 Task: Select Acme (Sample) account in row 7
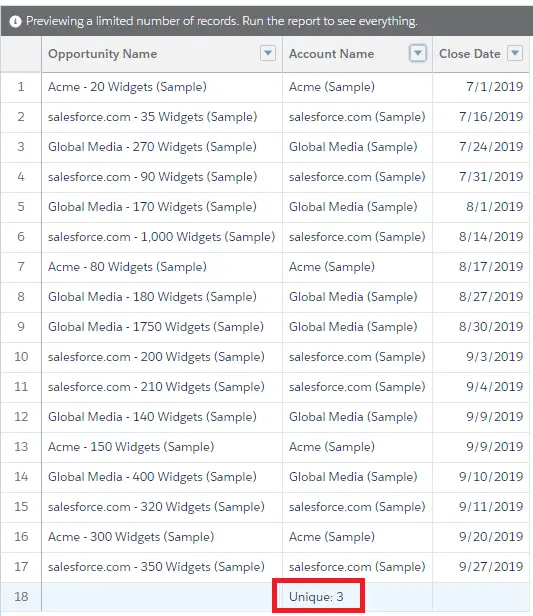tap(357, 267)
